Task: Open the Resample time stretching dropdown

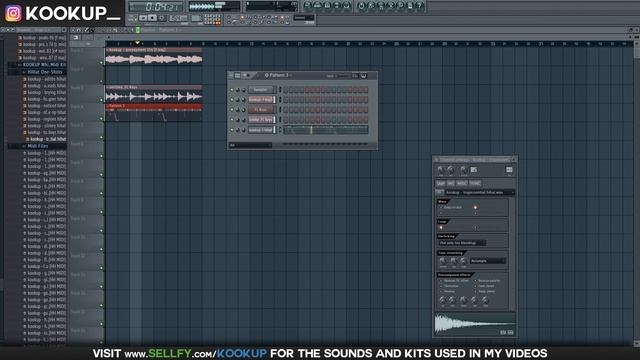Action: 488,261
